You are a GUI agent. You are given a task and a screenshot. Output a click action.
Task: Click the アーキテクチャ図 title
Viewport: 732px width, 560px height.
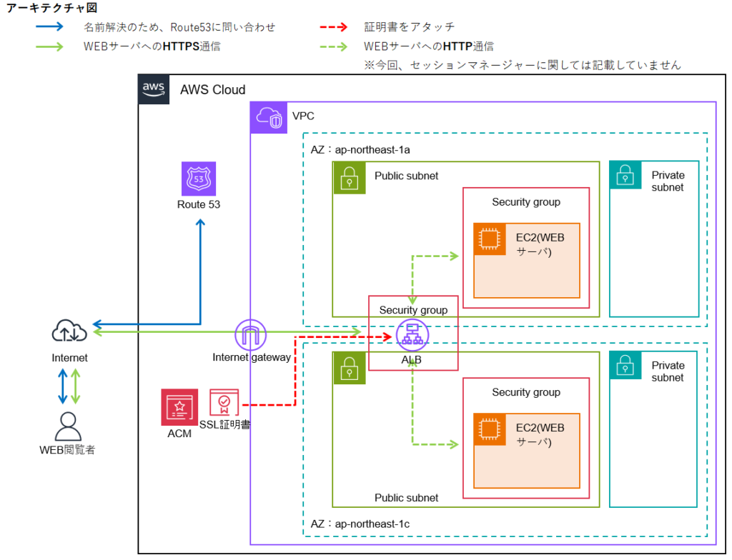(51, 8)
